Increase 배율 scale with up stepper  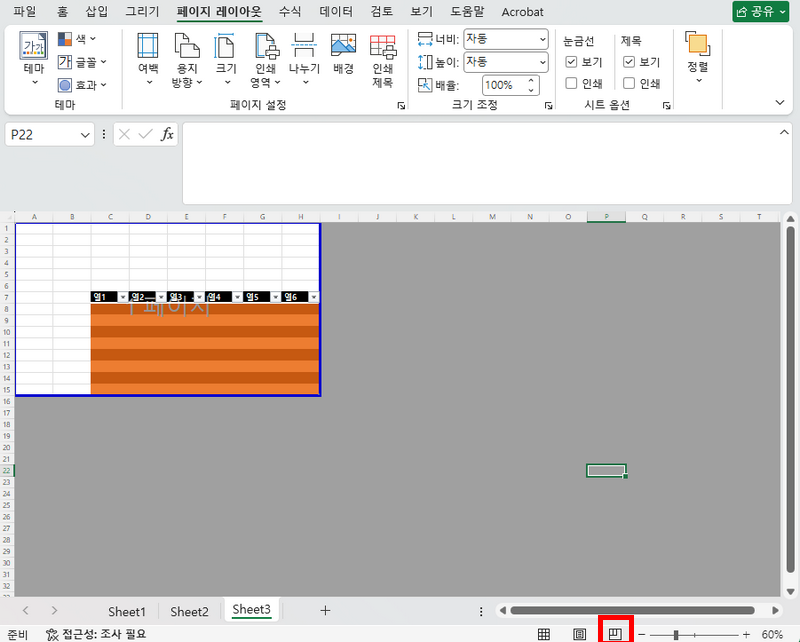tap(531, 81)
